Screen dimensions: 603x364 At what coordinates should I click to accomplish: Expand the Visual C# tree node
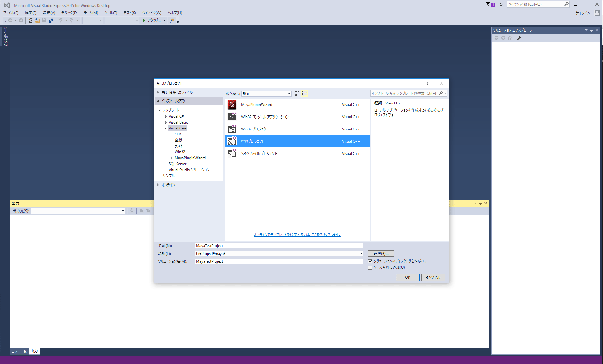click(x=166, y=116)
